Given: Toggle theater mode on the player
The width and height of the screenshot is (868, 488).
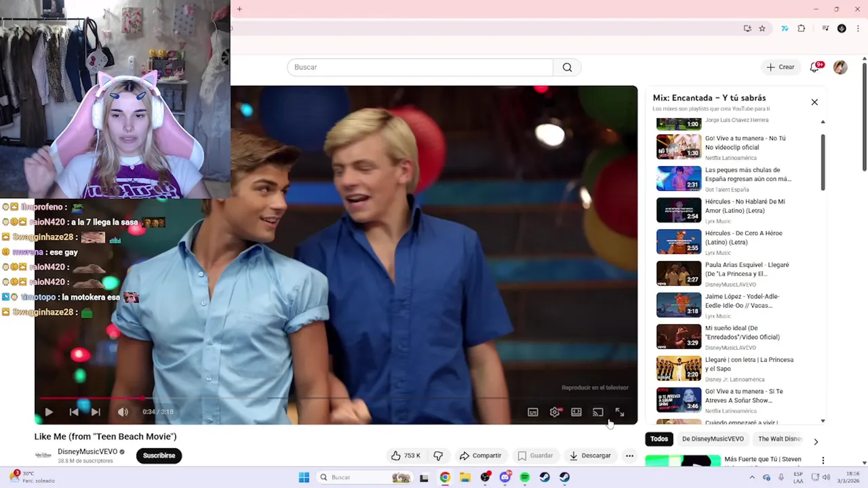Looking at the screenshot, I should tap(576, 412).
